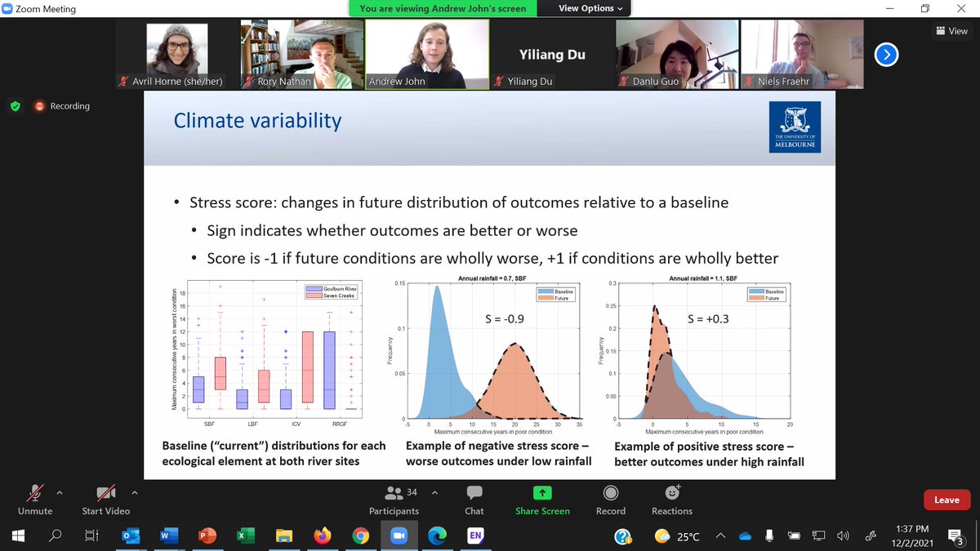Expand the microphone options chevron beside Unmute
The width and height of the screenshot is (980, 551).
pyautogui.click(x=60, y=492)
